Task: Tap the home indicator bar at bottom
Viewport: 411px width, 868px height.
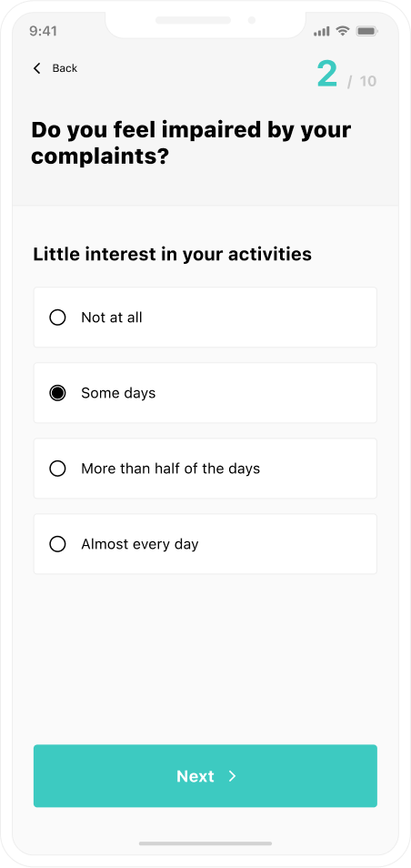Action: 205,843
